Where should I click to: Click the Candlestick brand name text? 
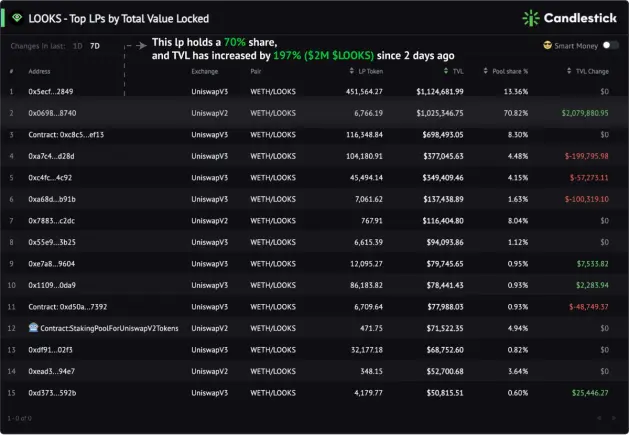[x=580, y=18]
